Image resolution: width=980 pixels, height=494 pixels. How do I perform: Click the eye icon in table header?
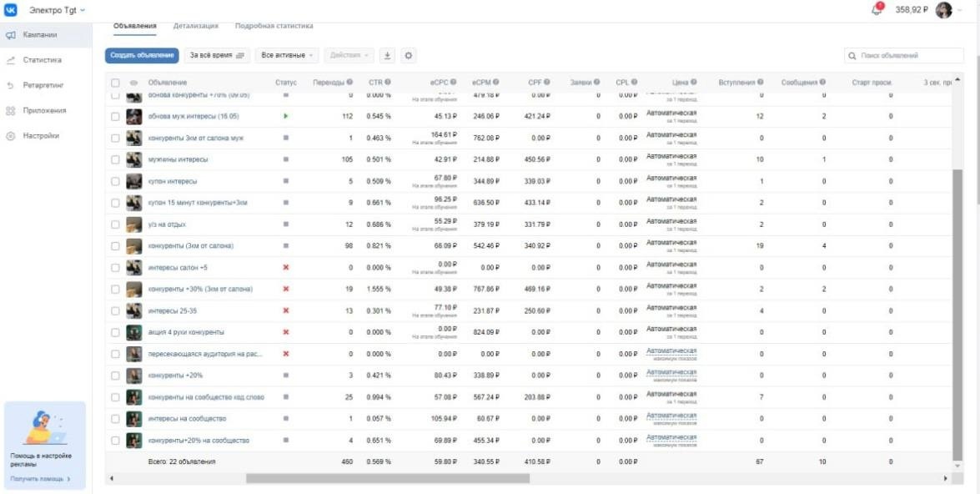point(133,83)
